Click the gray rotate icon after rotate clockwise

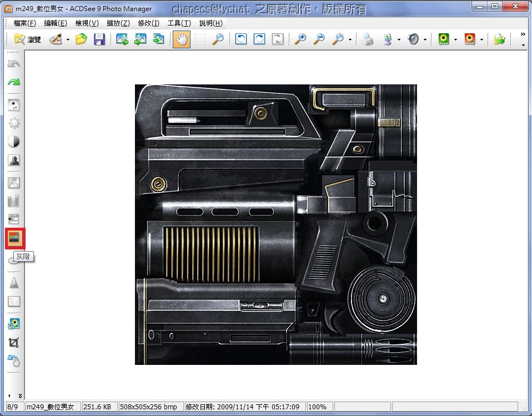tap(278, 39)
